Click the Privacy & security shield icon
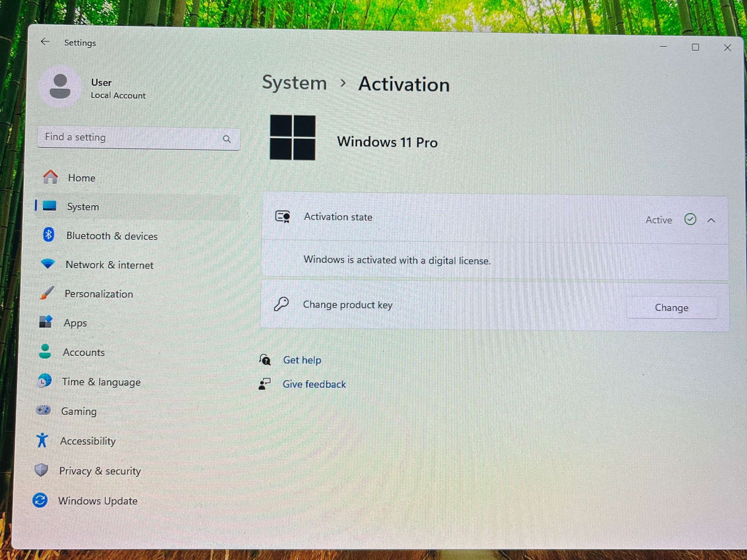The height and width of the screenshot is (560, 747). coord(41,470)
